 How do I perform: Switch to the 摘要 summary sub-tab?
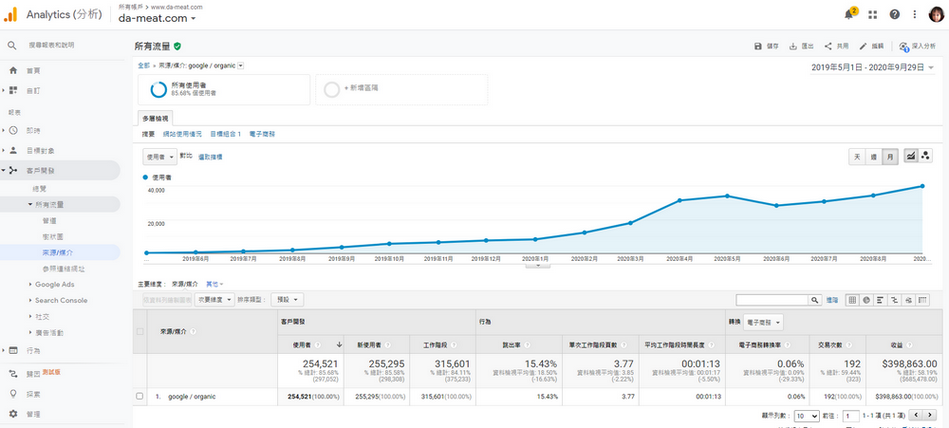coord(148,134)
